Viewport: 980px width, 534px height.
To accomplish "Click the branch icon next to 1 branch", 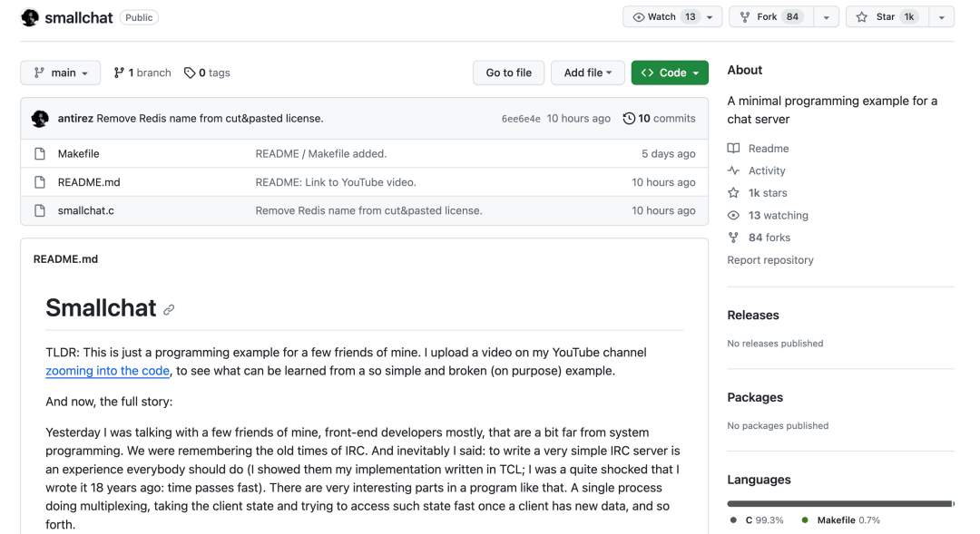I will (121, 73).
